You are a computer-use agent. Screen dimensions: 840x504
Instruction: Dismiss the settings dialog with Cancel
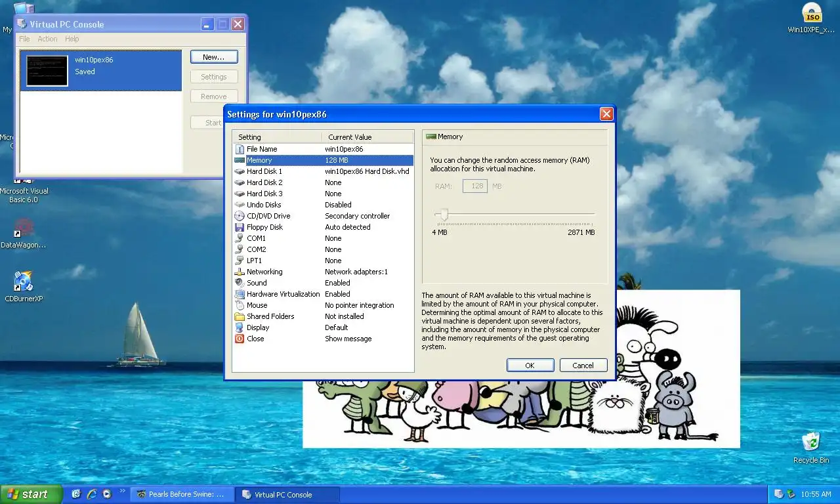(583, 366)
